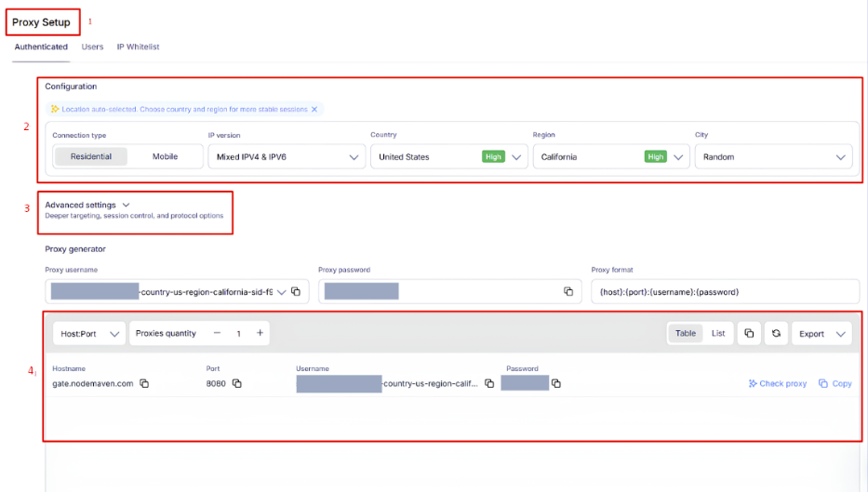The image size is (868, 492).
Task: Open the Export dropdown
Action: 822,334
